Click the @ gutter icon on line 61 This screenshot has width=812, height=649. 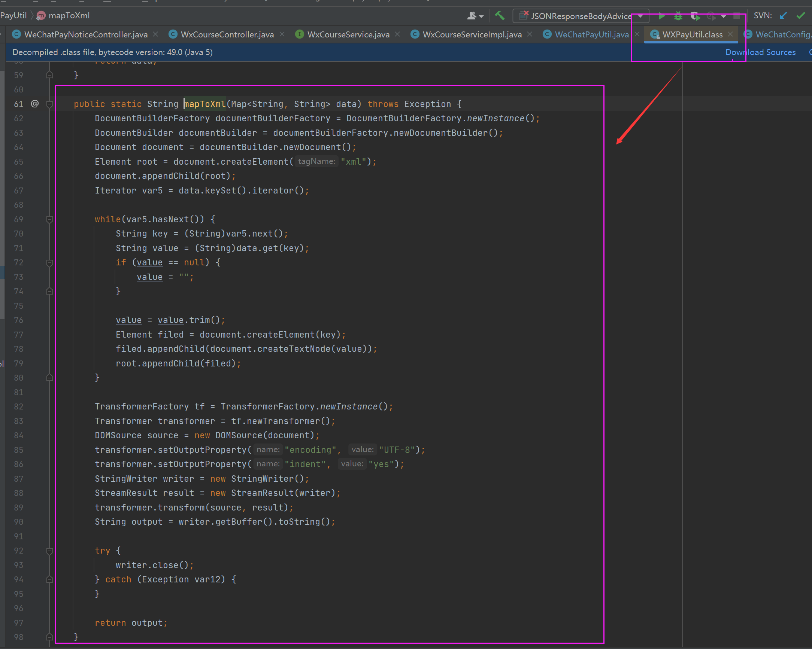click(x=35, y=104)
